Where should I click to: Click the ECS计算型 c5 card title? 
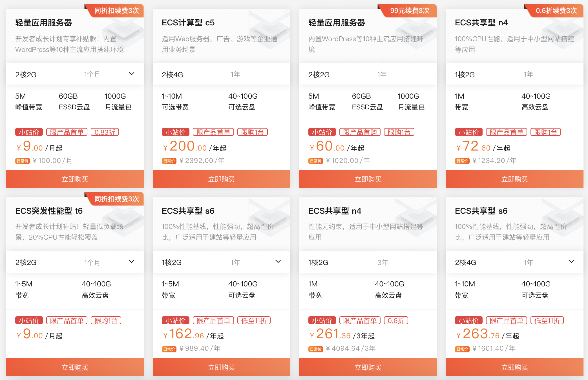coord(188,23)
